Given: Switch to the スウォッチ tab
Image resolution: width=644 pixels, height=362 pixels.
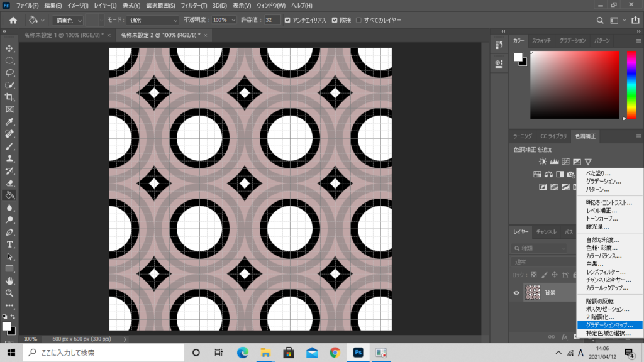Looking at the screenshot, I should click(x=541, y=41).
